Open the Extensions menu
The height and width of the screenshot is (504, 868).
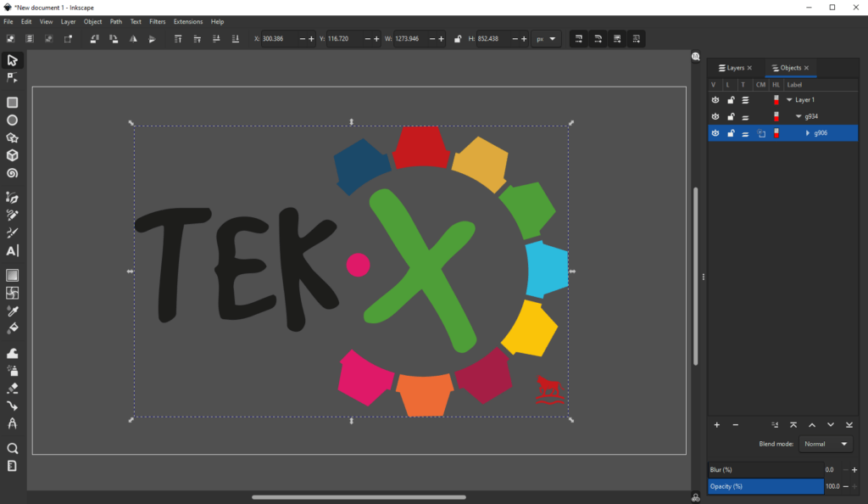(187, 21)
